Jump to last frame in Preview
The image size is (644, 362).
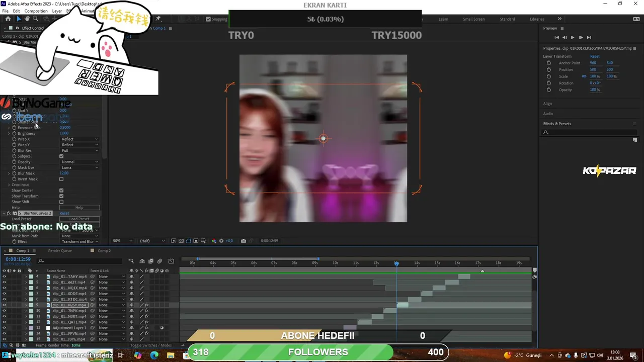[589, 37]
